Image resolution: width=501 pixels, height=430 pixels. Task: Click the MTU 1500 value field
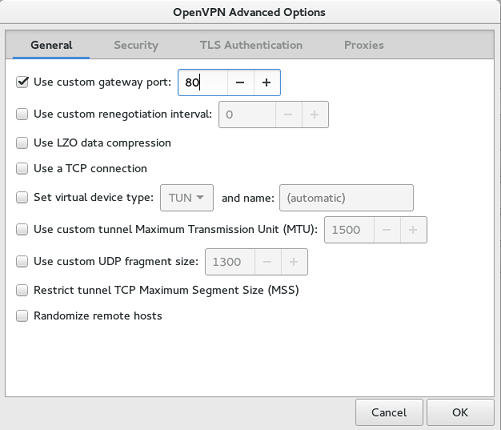click(349, 230)
